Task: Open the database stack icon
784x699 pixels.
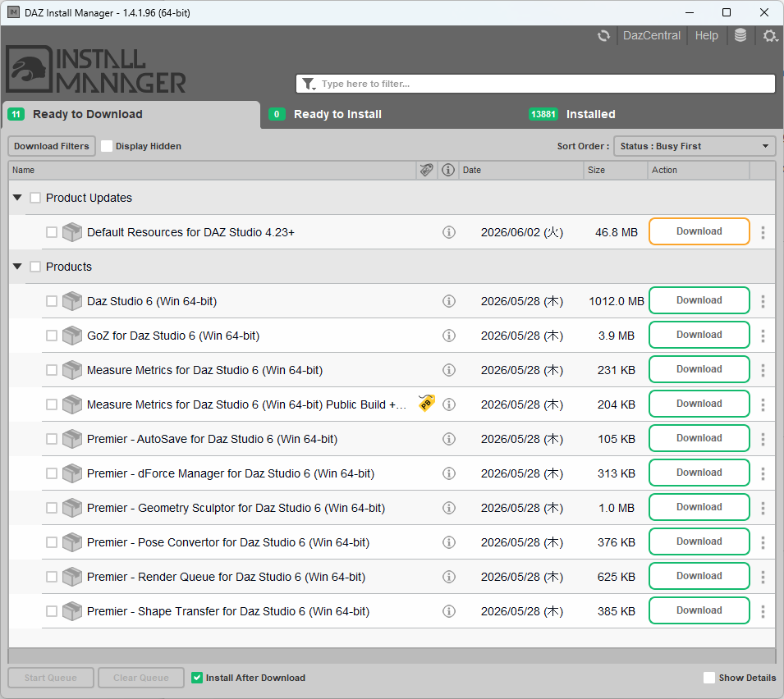Action: tap(740, 35)
